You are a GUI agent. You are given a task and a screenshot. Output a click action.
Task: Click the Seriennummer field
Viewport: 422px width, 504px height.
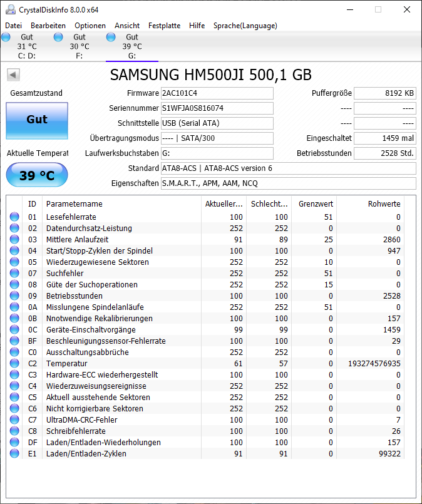[x=217, y=108]
